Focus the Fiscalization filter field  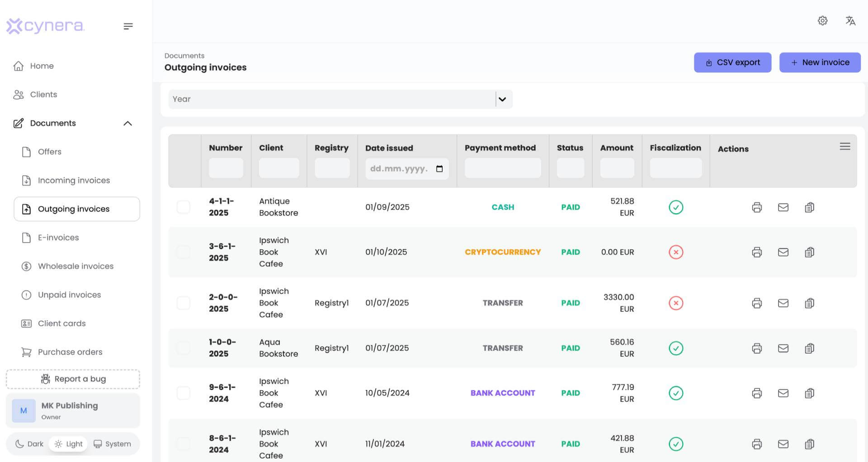point(675,168)
